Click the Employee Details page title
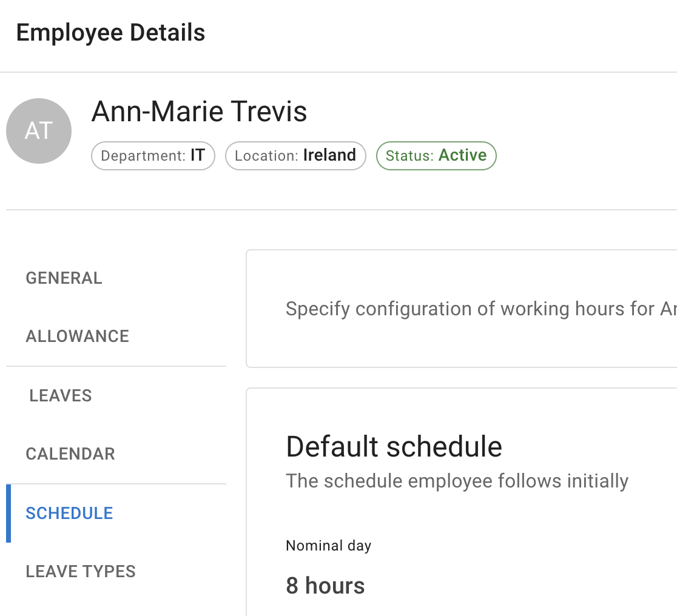This screenshot has width=677, height=616. pyautogui.click(x=111, y=32)
